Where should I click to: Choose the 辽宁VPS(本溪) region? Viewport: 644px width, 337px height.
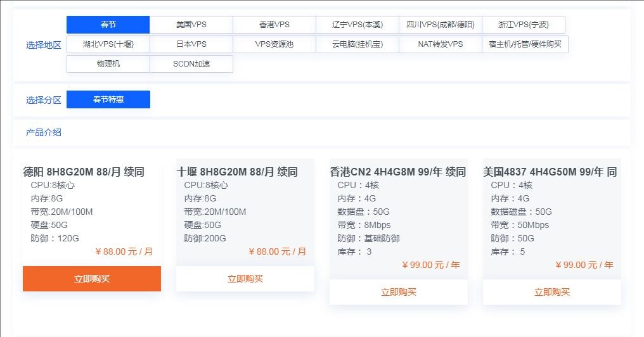357,25
